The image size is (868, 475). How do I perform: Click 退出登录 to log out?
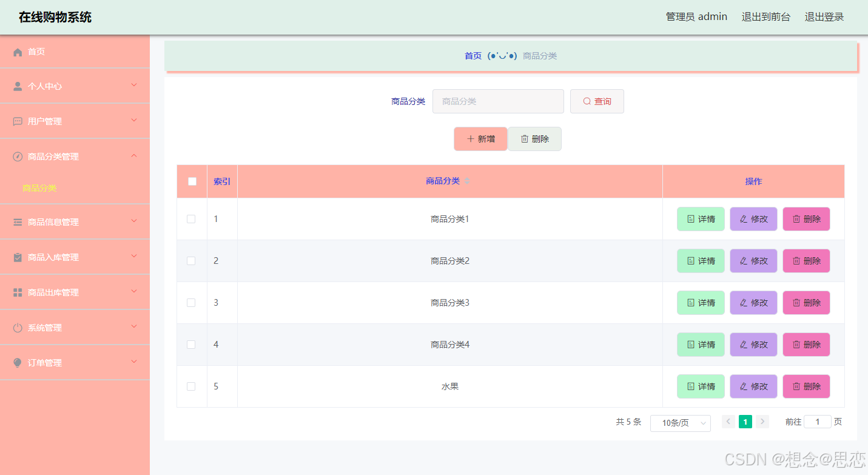pyautogui.click(x=824, y=17)
